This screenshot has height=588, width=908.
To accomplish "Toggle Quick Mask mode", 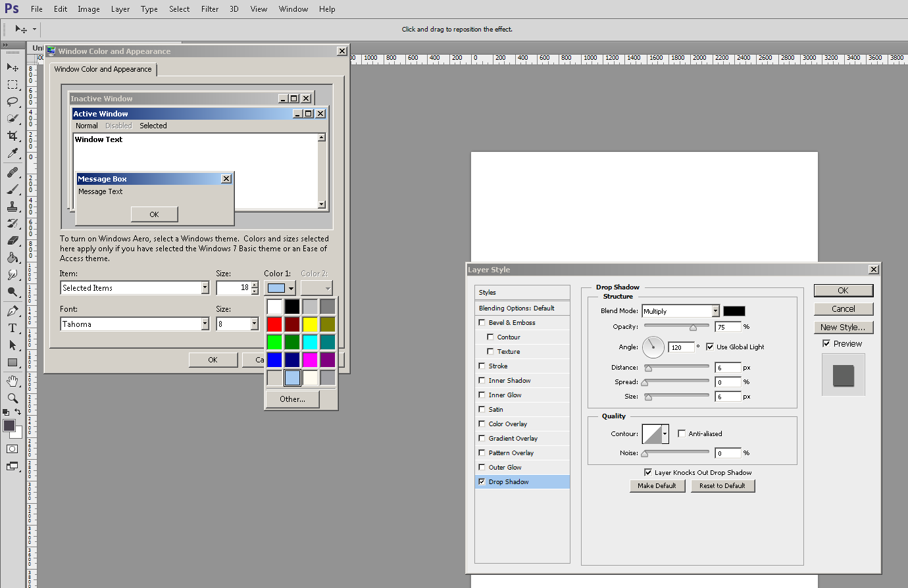I will [13, 449].
